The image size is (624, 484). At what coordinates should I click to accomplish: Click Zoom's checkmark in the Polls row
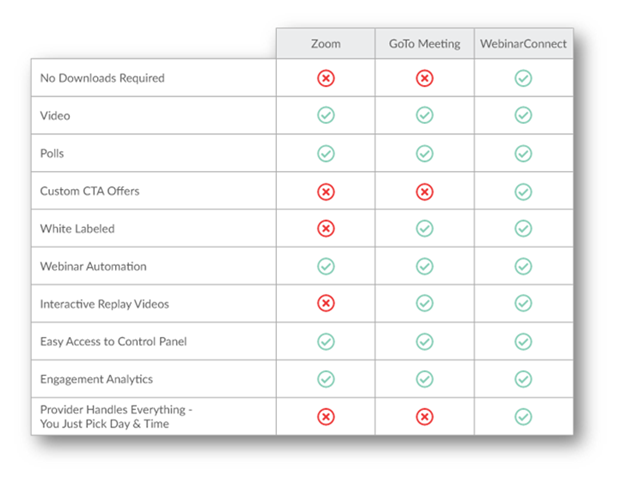point(326,154)
